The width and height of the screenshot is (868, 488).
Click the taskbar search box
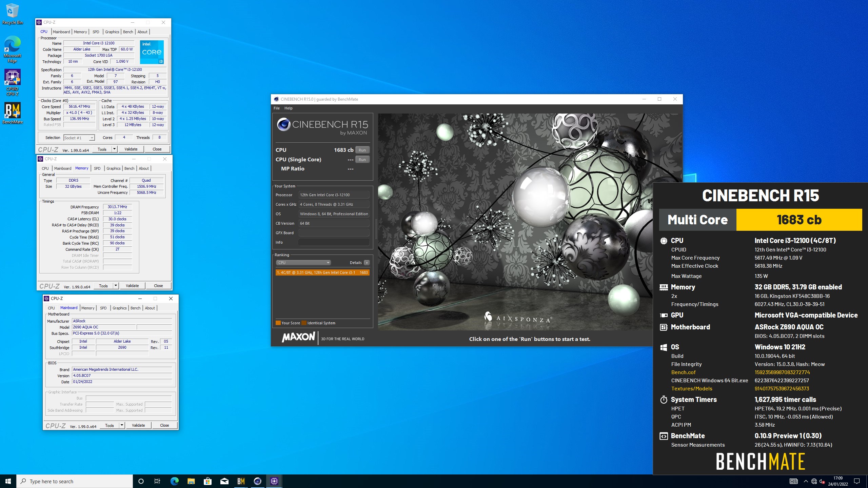[x=75, y=481]
